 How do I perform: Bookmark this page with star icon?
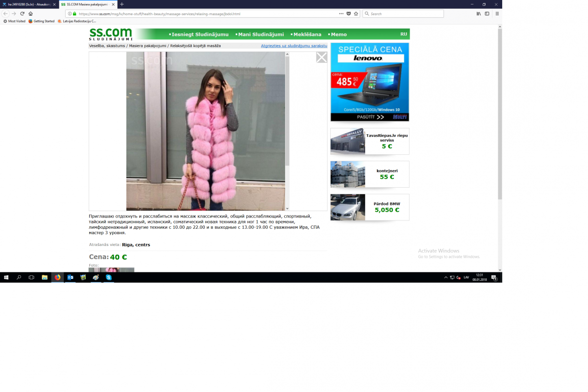point(356,14)
